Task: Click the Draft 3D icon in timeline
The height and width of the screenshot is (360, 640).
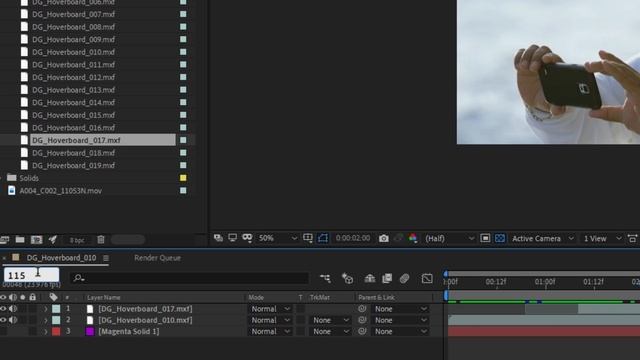Action: 347,278
